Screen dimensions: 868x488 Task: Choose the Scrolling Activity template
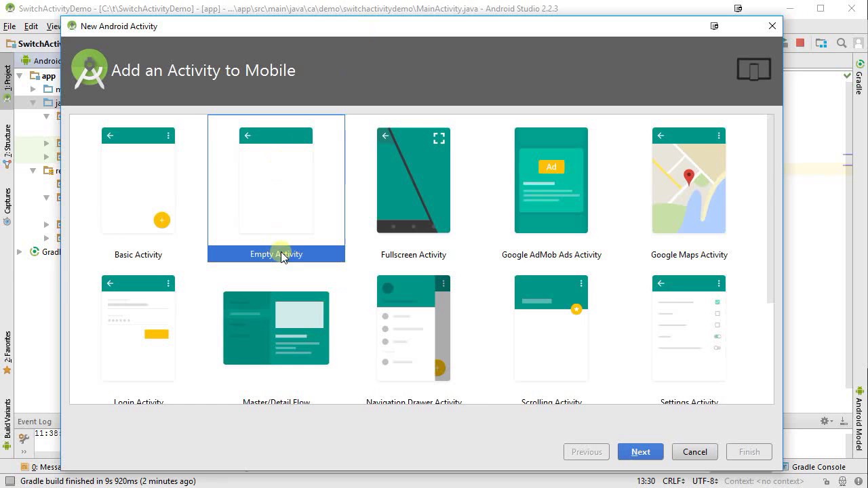(551, 328)
